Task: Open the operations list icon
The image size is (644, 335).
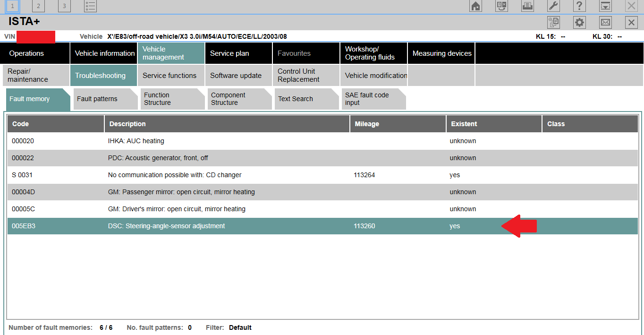Action: pyautogui.click(x=91, y=6)
